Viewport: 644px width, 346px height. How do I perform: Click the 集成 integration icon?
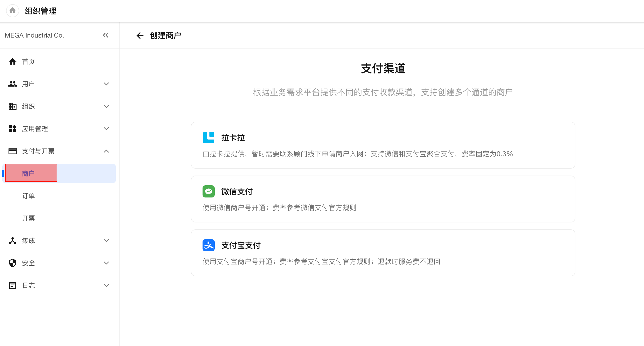click(13, 241)
